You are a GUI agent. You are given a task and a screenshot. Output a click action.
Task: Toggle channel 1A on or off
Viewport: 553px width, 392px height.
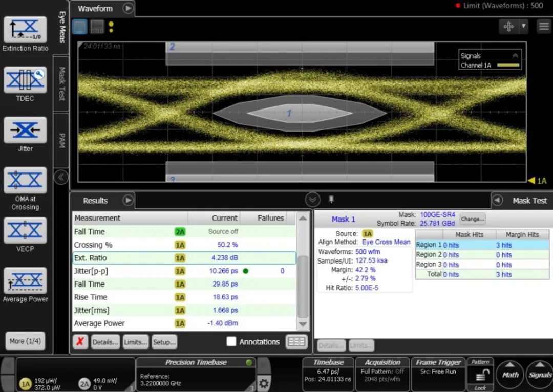click(25, 384)
